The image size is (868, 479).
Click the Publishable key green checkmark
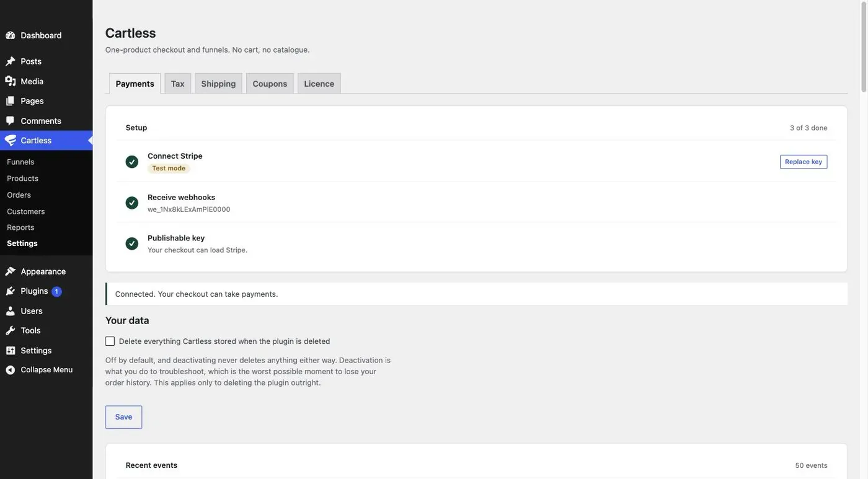point(132,244)
